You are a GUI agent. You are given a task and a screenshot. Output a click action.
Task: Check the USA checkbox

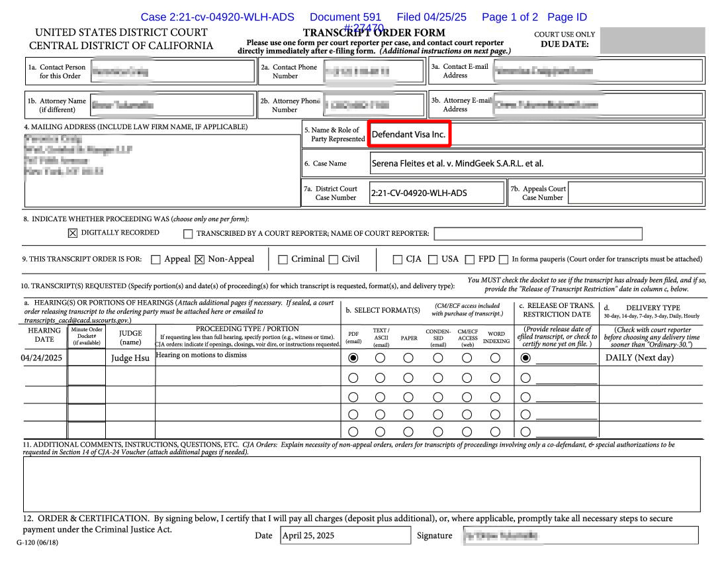(x=433, y=260)
